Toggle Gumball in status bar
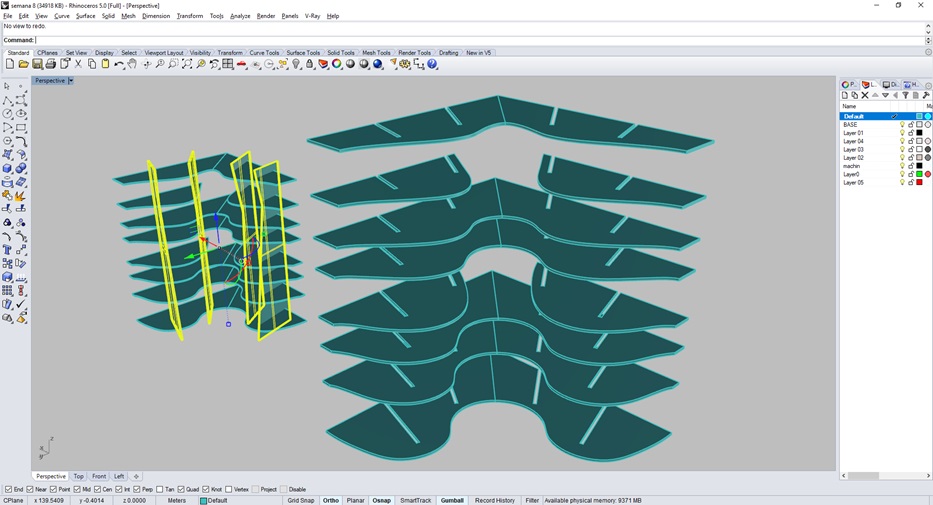 [x=452, y=500]
